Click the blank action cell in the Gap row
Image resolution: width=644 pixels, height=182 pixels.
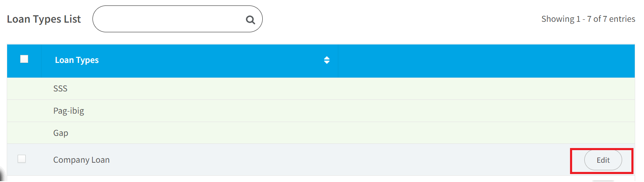pyautogui.click(x=486, y=133)
